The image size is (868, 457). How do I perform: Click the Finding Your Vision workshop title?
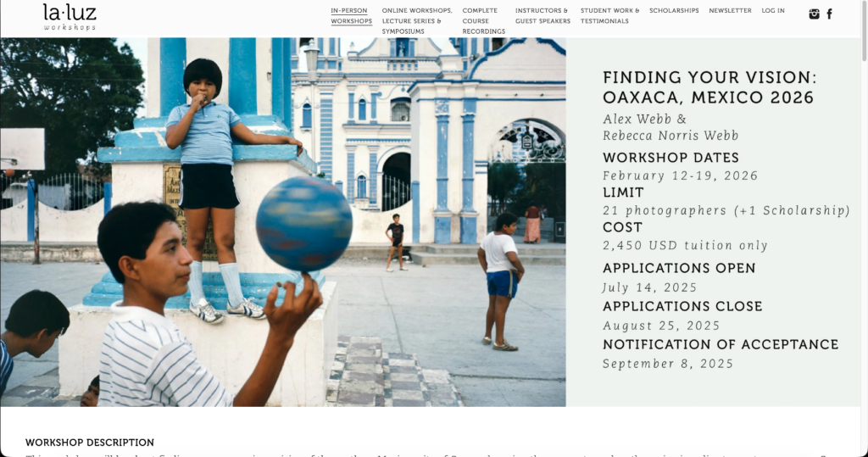coord(709,87)
